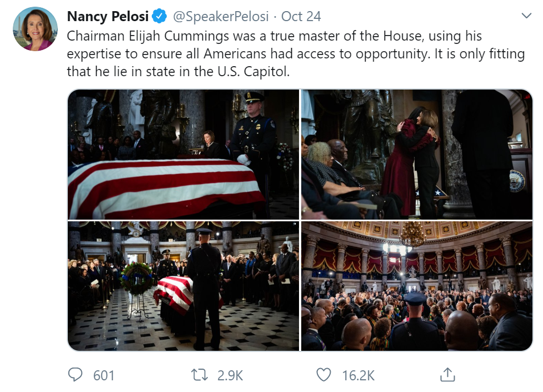This screenshot has width=543, height=392.
Task: Open the flag-draped casket close-up photo
Action: [x=183, y=154]
